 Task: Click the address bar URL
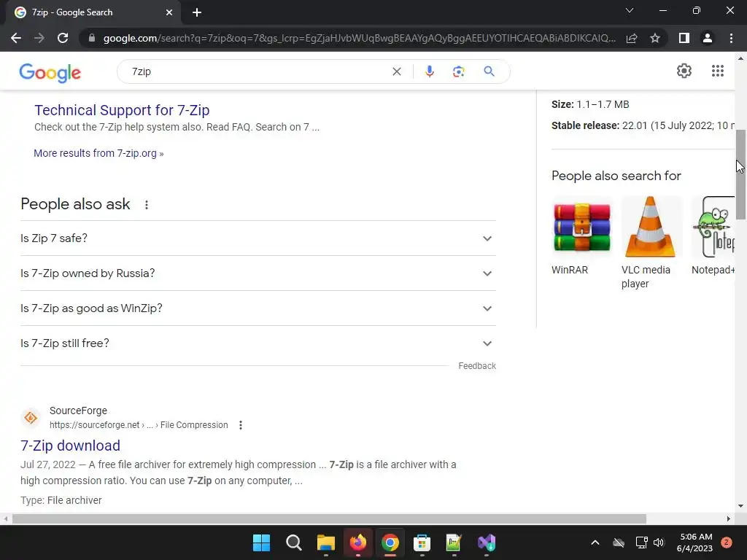[x=359, y=38]
